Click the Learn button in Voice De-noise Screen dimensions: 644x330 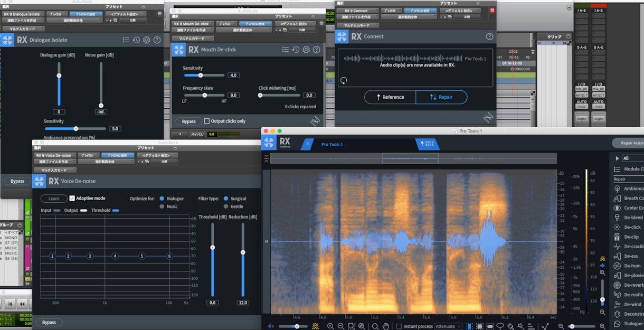[x=54, y=199]
